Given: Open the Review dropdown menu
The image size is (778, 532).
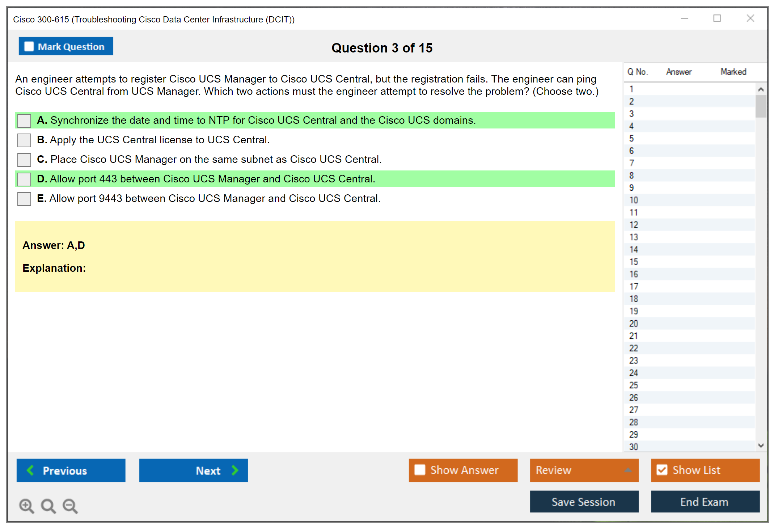Looking at the screenshot, I should pyautogui.click(x=584, y=470).
